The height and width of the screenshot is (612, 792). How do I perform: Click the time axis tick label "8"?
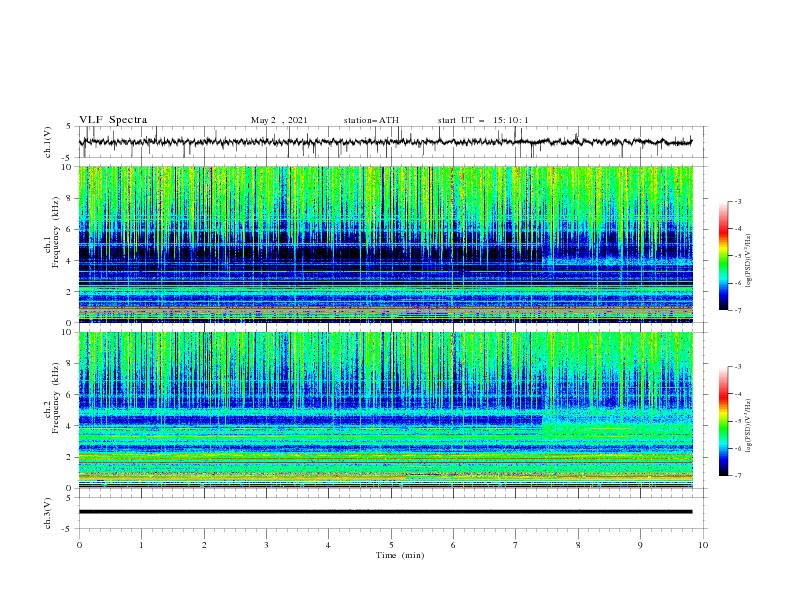(x=578, y=545)
